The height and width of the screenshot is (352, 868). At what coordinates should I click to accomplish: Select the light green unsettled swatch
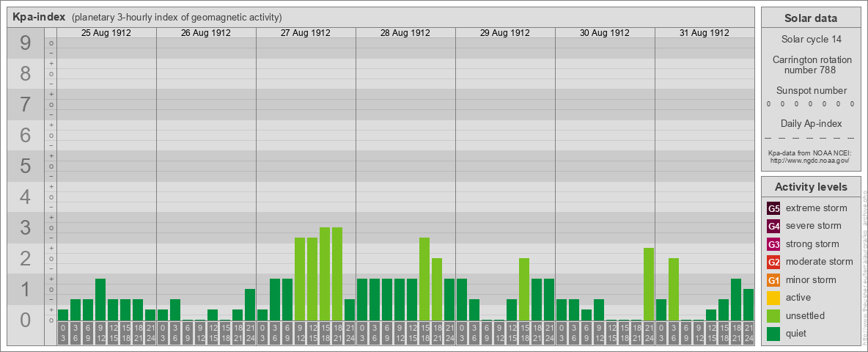tap(774, 315)
